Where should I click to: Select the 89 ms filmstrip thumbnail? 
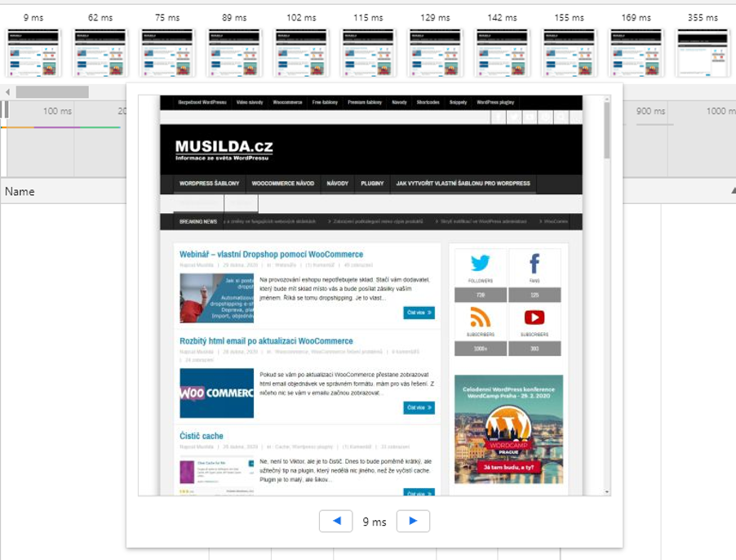(234, 52)
